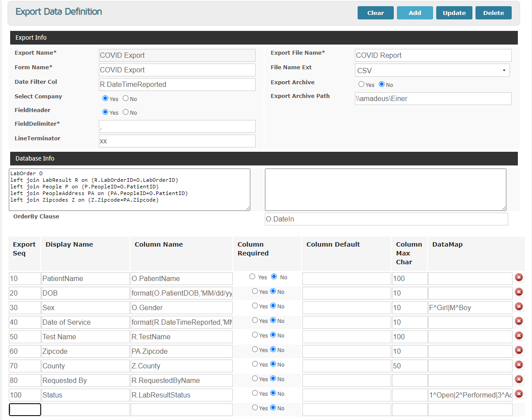Set Sex column required to Yes
This screenshot has width=532, height=420.
click(x=255, y=306)
